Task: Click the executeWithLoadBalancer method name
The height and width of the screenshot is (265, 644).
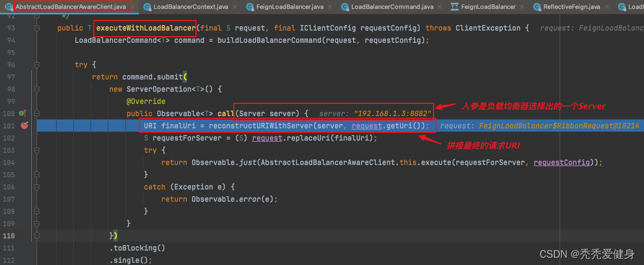Action: click(145, 28)
